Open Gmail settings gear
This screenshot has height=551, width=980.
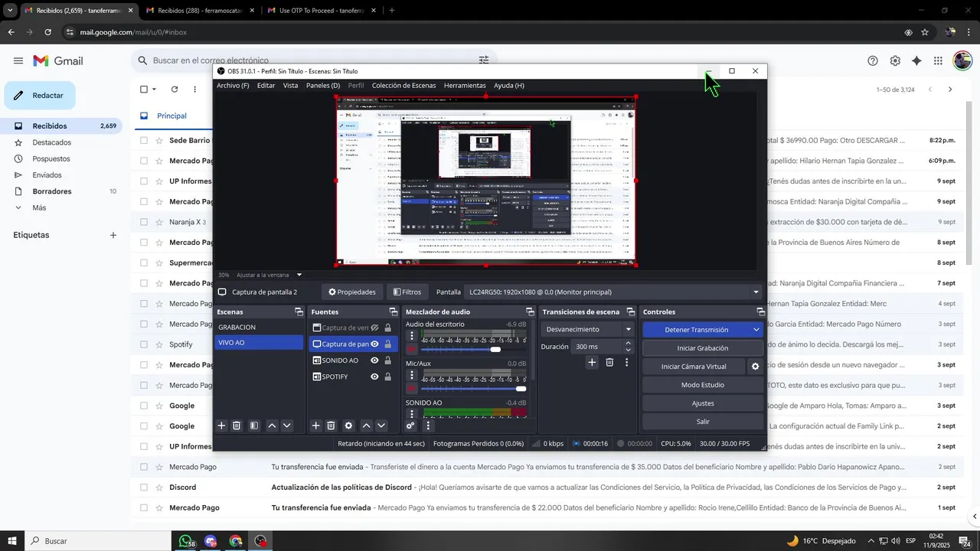pos(895,60)
